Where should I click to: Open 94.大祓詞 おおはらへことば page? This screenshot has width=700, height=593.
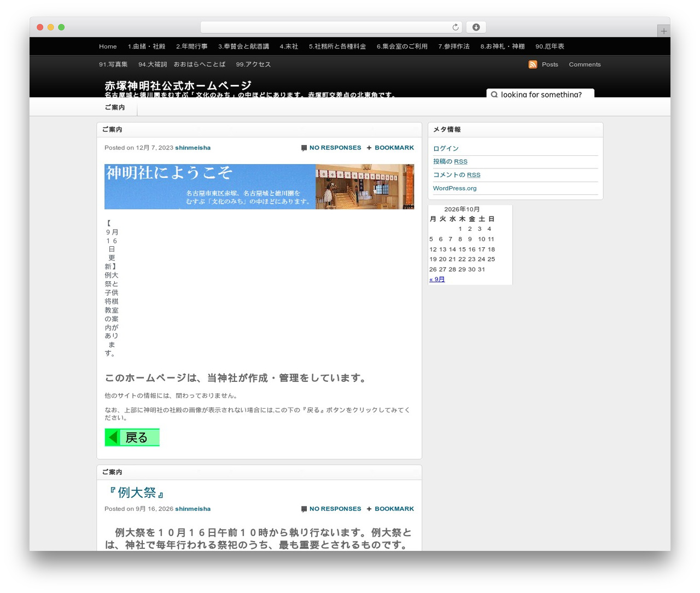[x=182, y=65]
